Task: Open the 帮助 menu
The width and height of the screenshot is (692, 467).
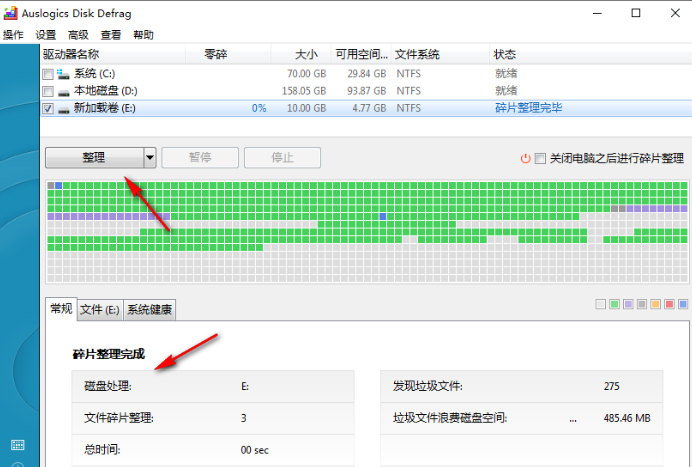Action: tap(143, 35)
